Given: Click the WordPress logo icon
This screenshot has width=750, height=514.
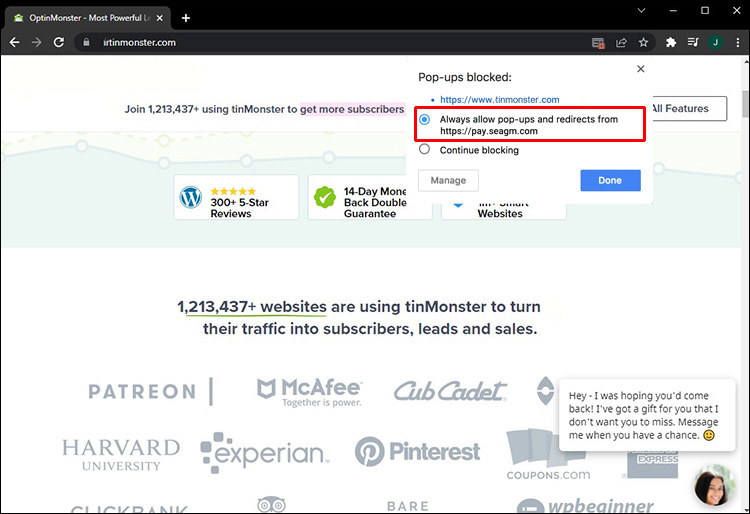Looking at the screenshot, I should (x=191, y=197).
